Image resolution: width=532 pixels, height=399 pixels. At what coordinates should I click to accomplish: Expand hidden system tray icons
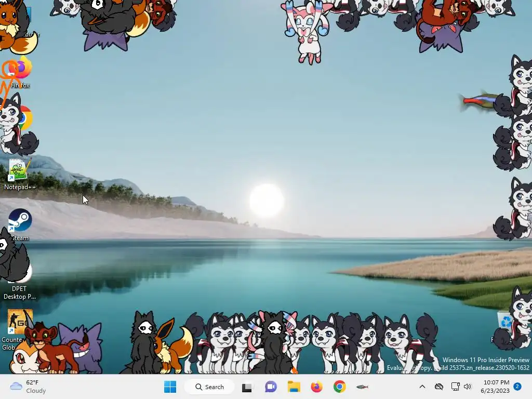tap(422, 387)
